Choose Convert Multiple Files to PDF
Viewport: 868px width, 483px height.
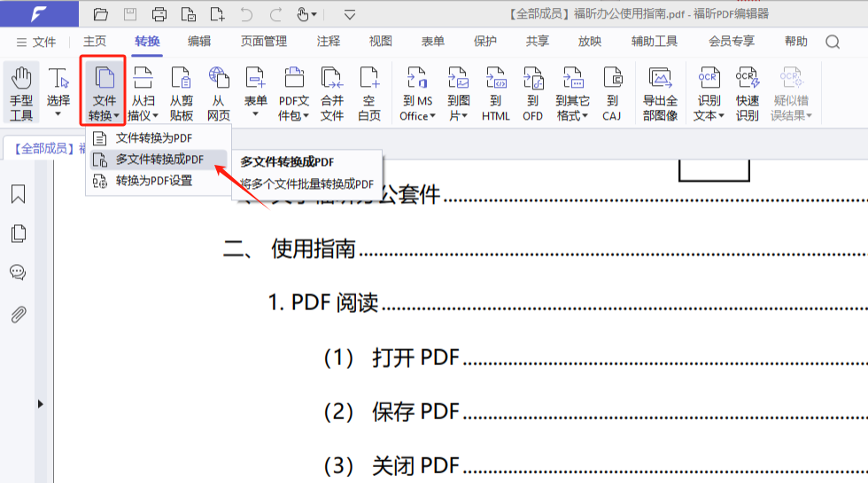(159, 160)
